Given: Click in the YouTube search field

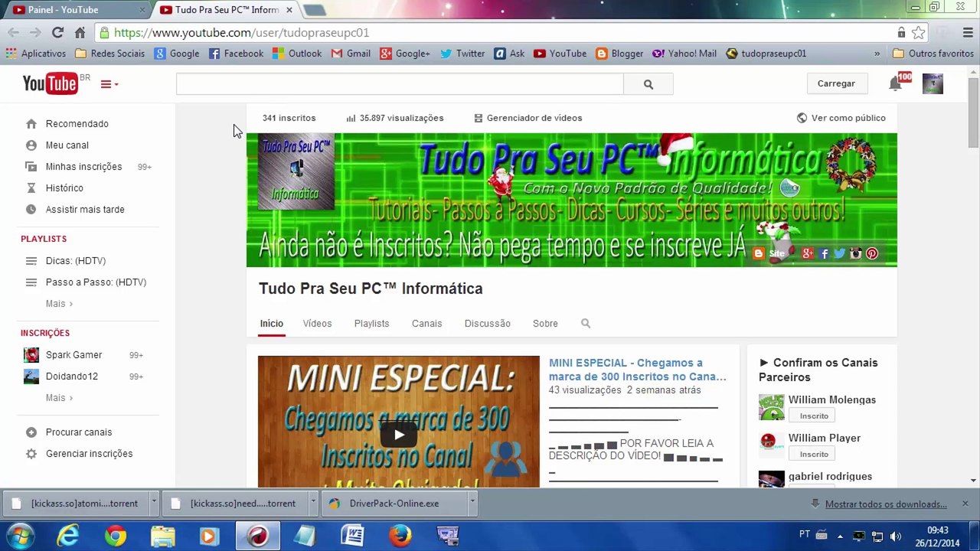Looking at the screenshot, I should tap(400, 84).
